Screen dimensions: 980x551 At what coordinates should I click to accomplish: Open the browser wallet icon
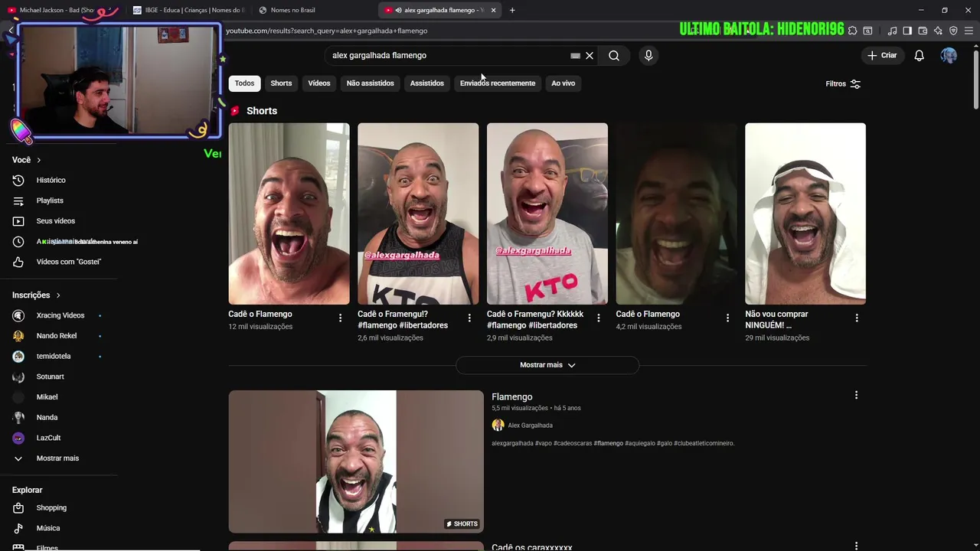(923, 31)
